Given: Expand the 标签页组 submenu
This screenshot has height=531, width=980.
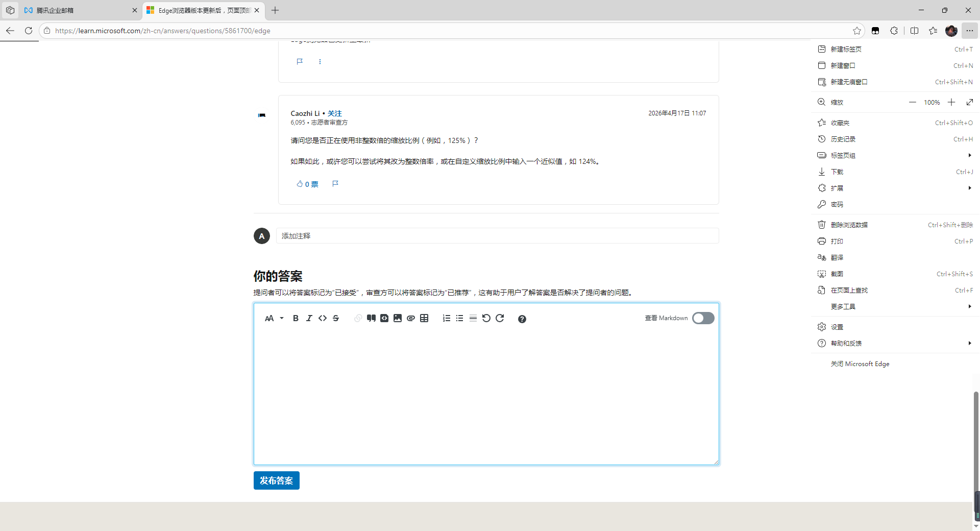Looking at the screenshot, I should 895,155.
